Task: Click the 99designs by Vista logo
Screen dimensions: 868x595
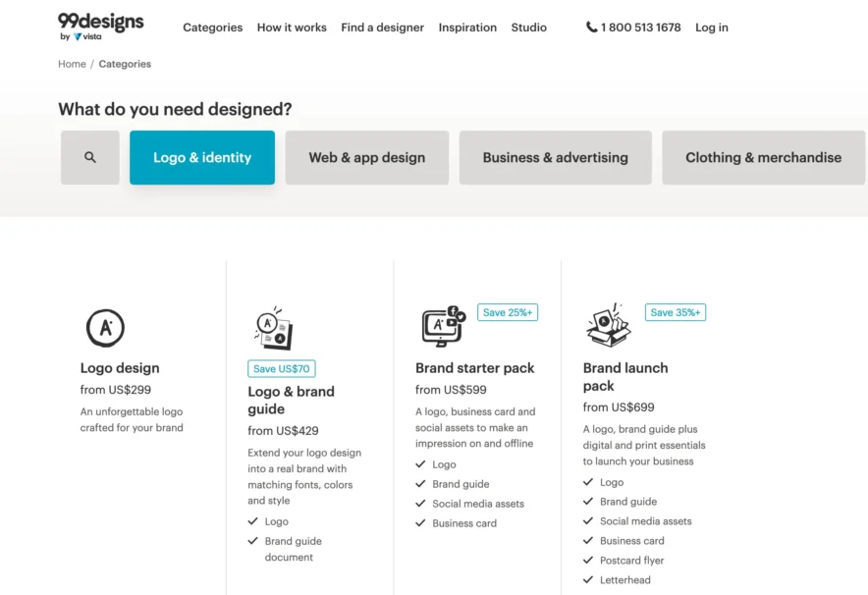Action: (x=101, y=27)
